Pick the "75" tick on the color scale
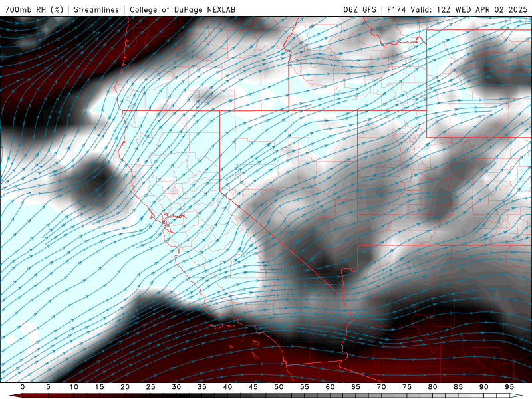The width and height of the screenshot is (532, 399). point(407,387)
